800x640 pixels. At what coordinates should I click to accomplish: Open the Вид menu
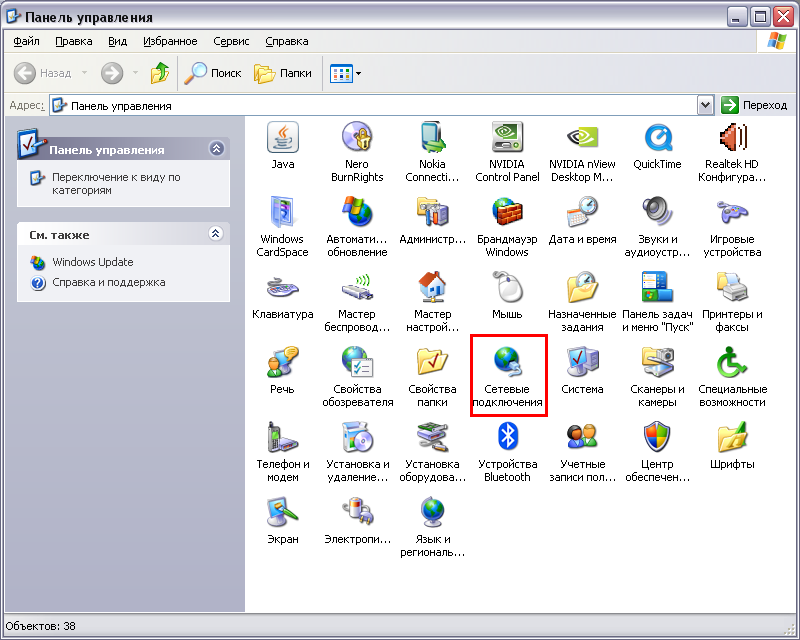point(117,41)
